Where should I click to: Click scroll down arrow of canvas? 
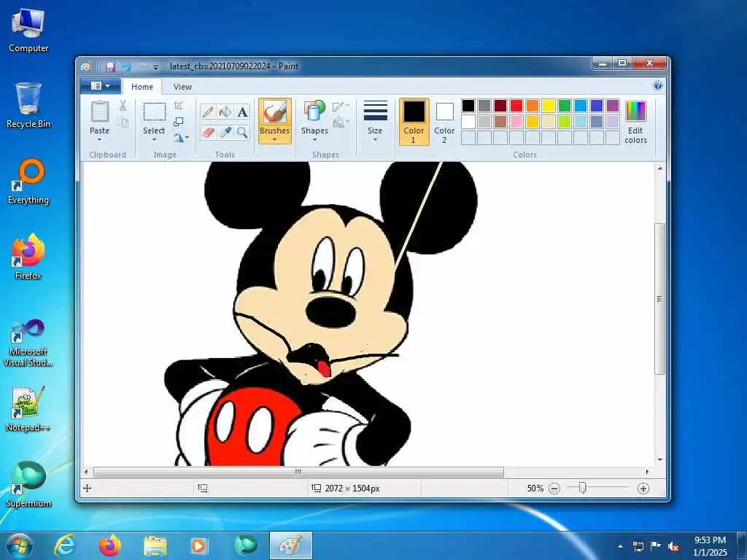click(659, 460)
